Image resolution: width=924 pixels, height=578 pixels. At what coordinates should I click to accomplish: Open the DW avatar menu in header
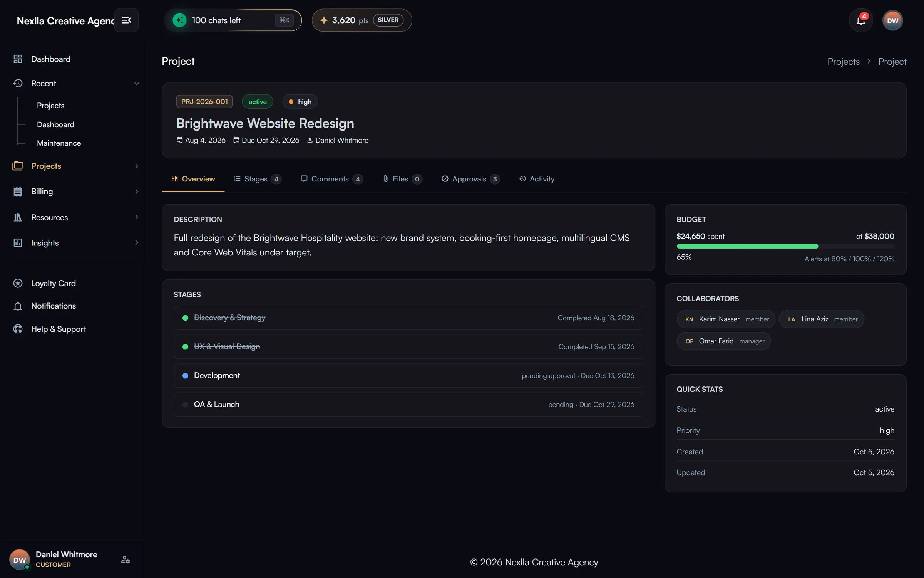pos(892,20)
